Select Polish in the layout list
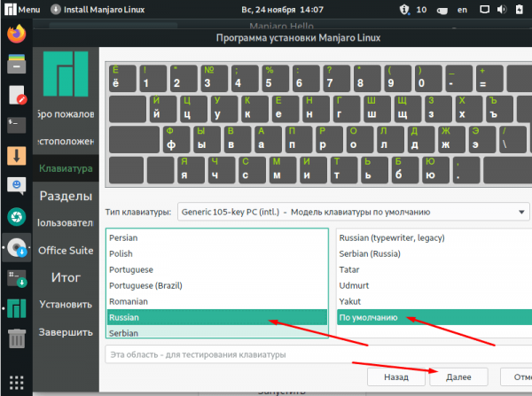Screen dimensions: 532x396 pyautogui.click(x=217, y=253)
